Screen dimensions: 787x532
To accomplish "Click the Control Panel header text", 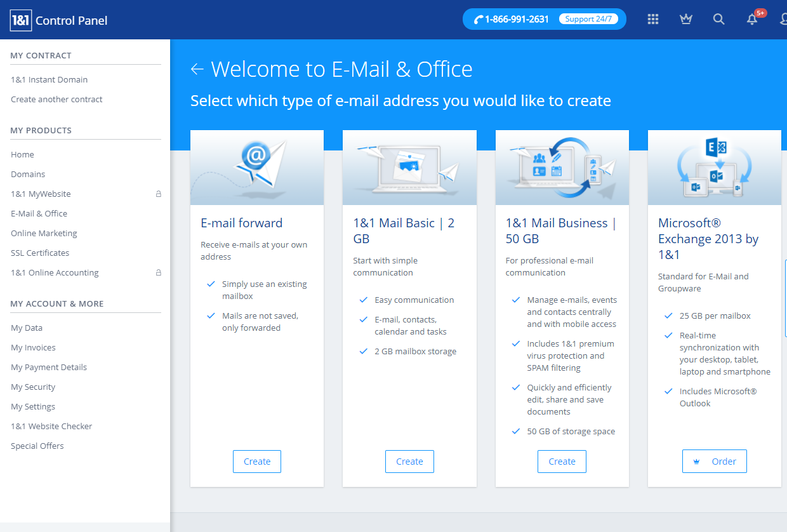I will click(x=71, y=20).
